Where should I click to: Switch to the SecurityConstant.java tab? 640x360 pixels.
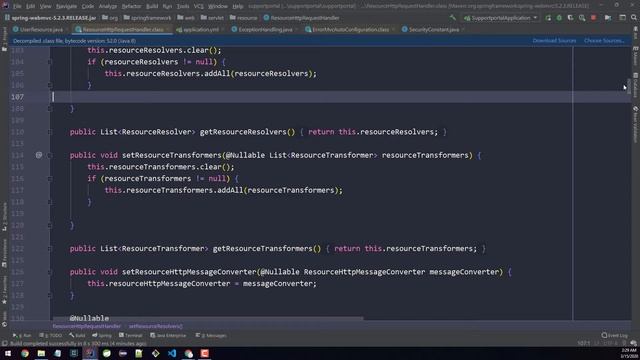tap(433, 29)
